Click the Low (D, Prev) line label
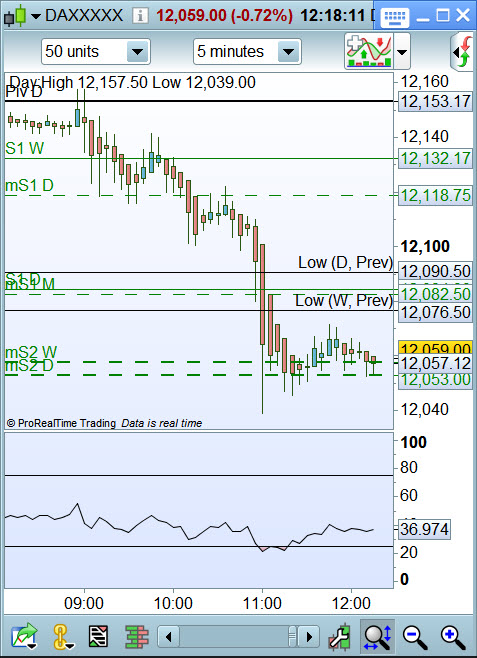 coord(345,263)
